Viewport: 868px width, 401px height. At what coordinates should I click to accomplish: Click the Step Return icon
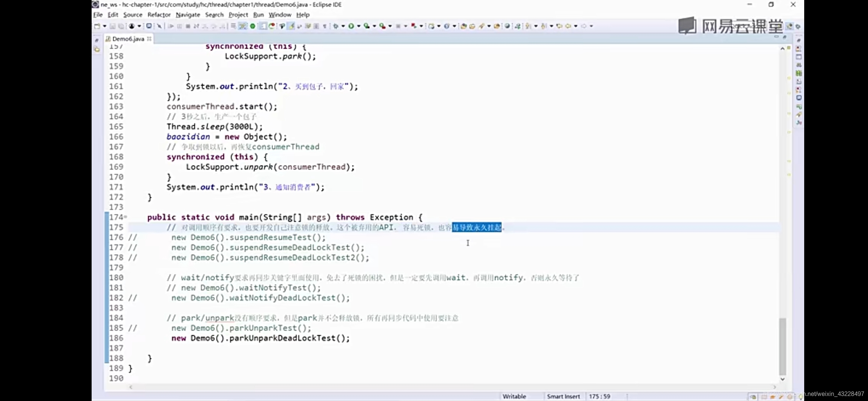coord(222,26)
